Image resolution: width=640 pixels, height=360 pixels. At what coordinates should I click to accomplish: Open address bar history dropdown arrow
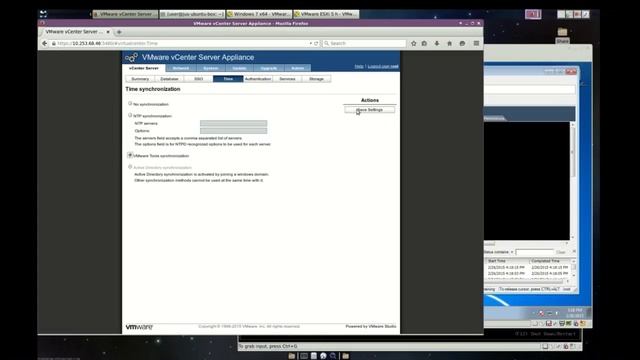(x=311, y=43)
